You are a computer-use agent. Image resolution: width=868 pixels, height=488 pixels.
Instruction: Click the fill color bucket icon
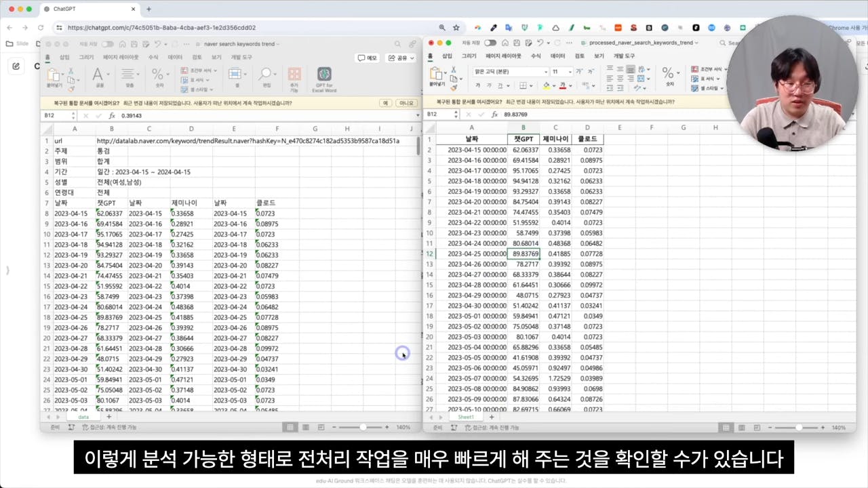[x=547, y=86]
